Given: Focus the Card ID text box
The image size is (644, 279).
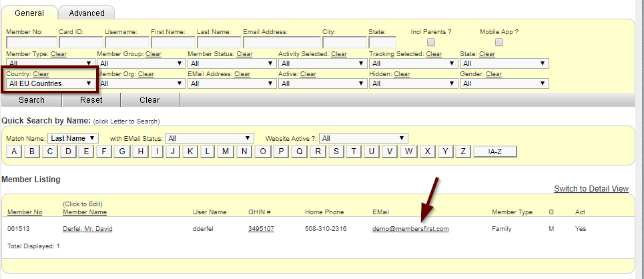Looking at the screenshot, I should coord(81,42).
